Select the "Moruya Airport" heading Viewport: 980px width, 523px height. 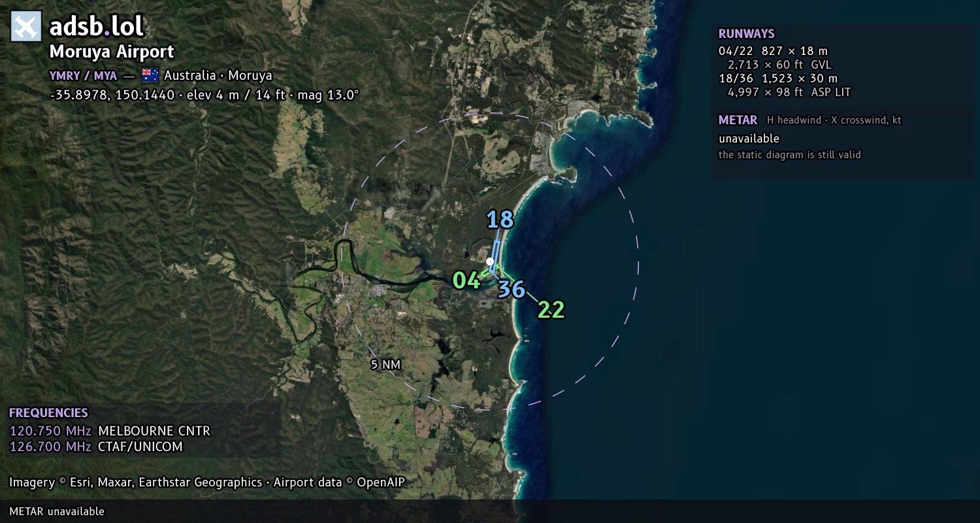tap(112, 52)
